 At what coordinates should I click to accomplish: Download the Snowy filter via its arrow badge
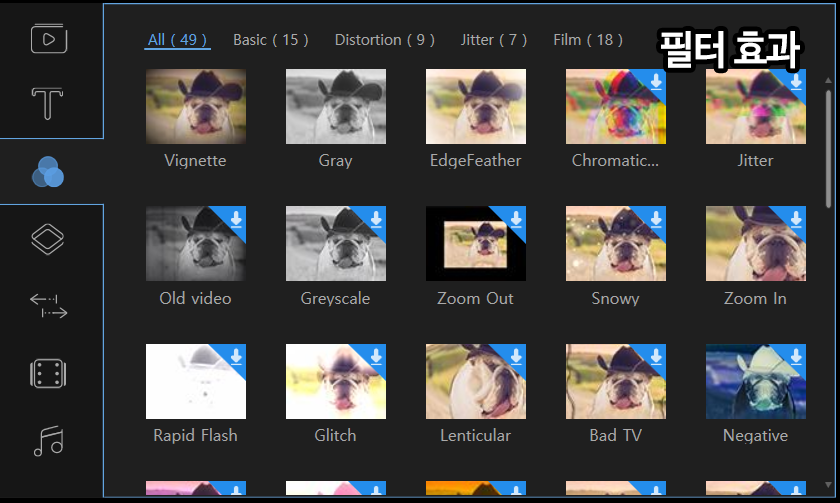[x=656, y=219]
